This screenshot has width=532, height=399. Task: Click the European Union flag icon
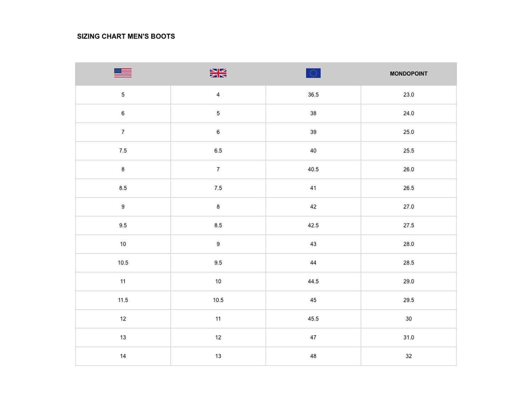pyautogui.click(x=313, y=73)
